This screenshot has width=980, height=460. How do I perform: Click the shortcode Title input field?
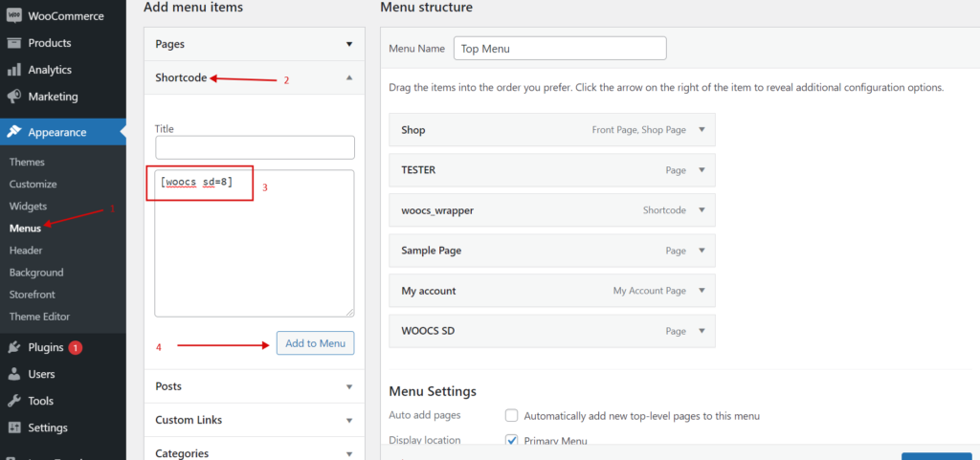coord(255,147)
